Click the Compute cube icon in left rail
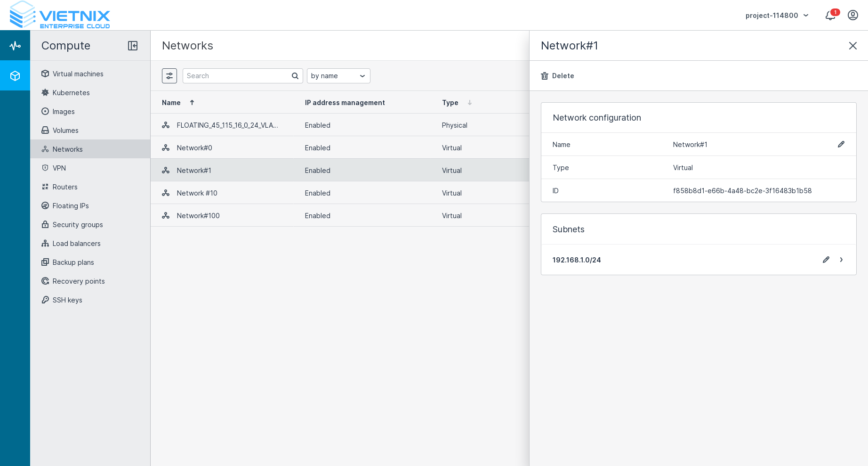 pos(15,76)
